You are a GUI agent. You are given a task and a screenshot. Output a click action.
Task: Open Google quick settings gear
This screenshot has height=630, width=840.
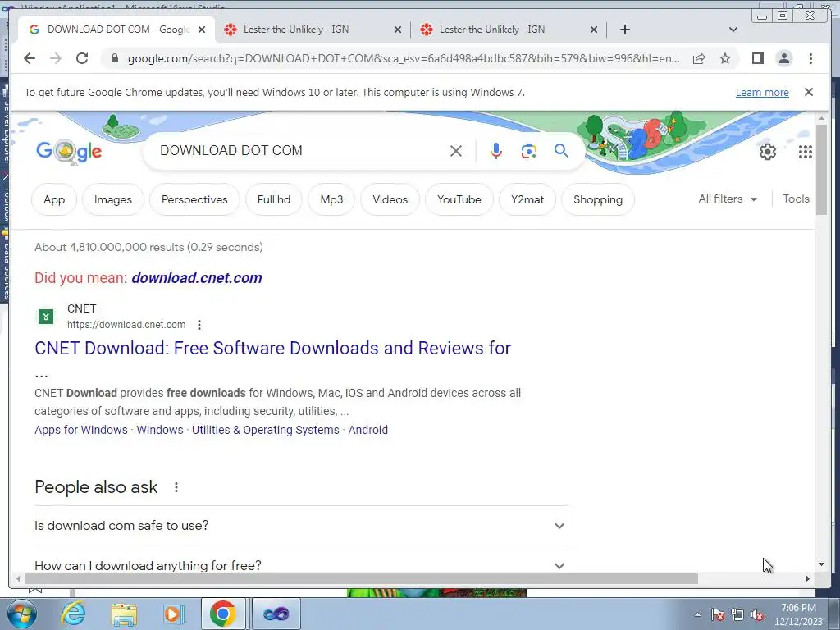(x=768, y=152)
